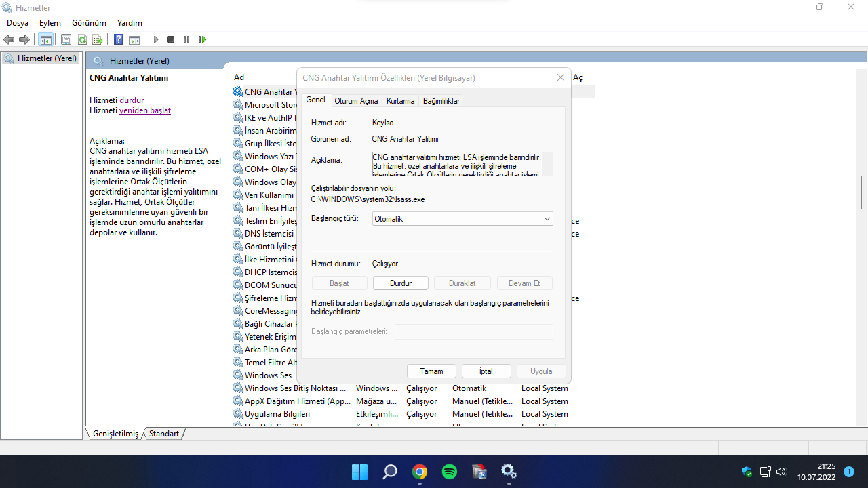Open the Windows Start menu

point(359,472)
